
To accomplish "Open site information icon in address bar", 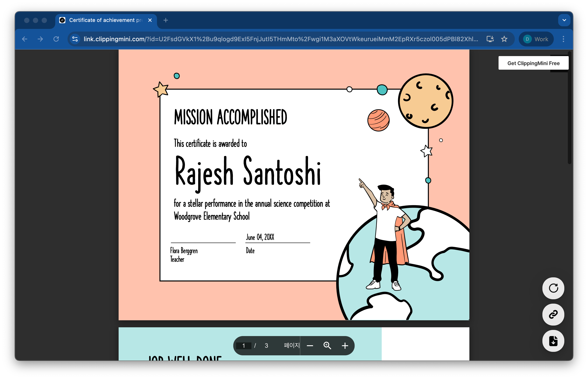I will (x=75, y=39).
